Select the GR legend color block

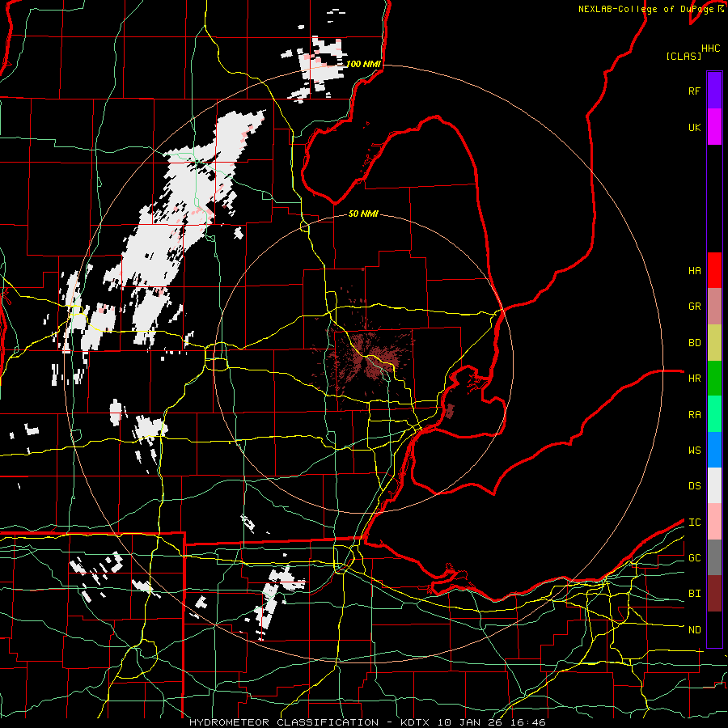(x=714, y=307)
